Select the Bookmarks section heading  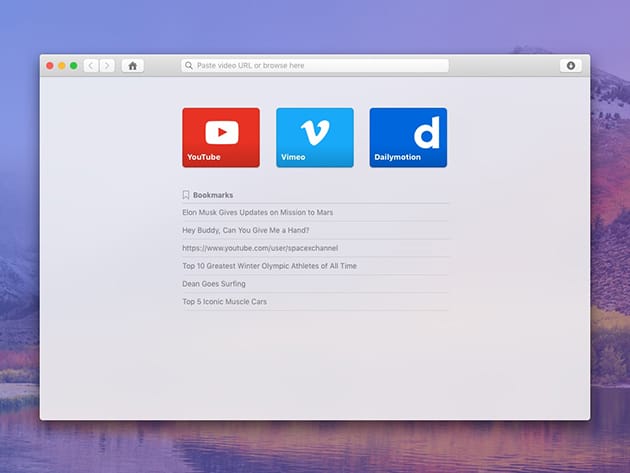coord(213,195)
